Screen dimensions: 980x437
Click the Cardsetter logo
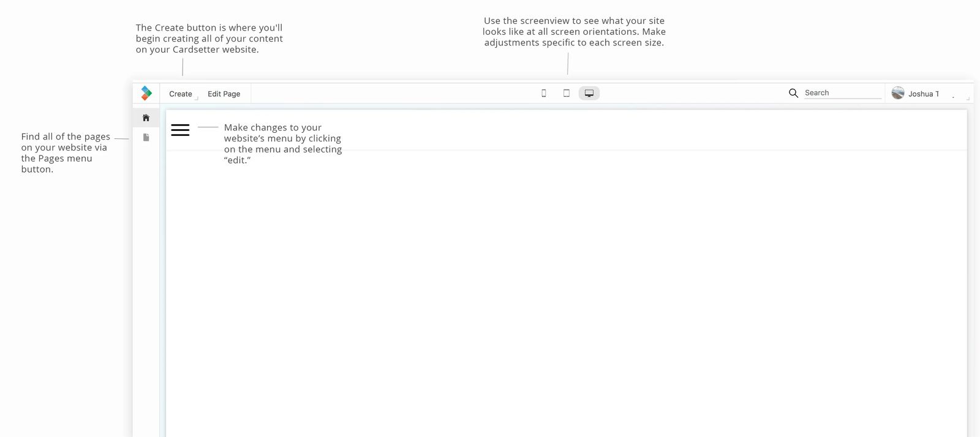pyautogui.click(x=146, y=93)
